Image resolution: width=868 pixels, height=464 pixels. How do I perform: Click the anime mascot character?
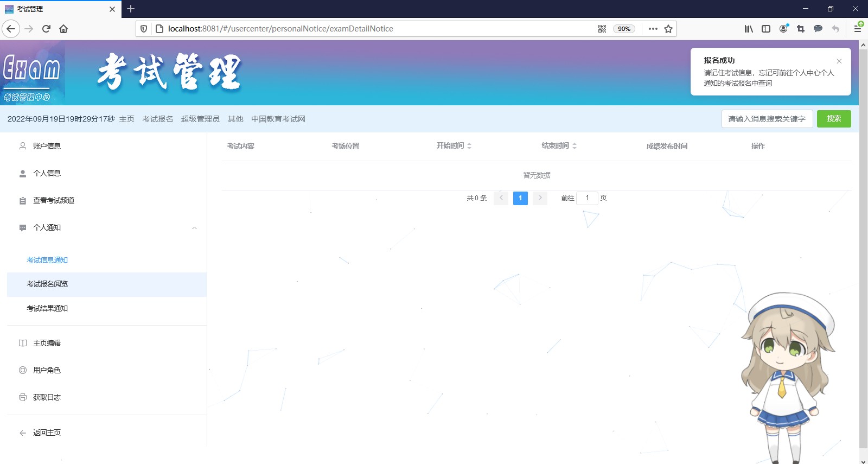pos(787,377)
